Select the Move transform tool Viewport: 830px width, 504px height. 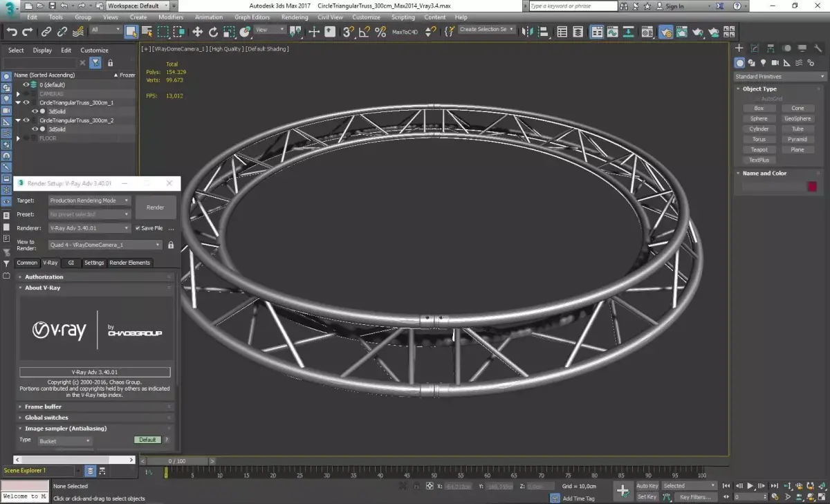[x=197, y=32]
